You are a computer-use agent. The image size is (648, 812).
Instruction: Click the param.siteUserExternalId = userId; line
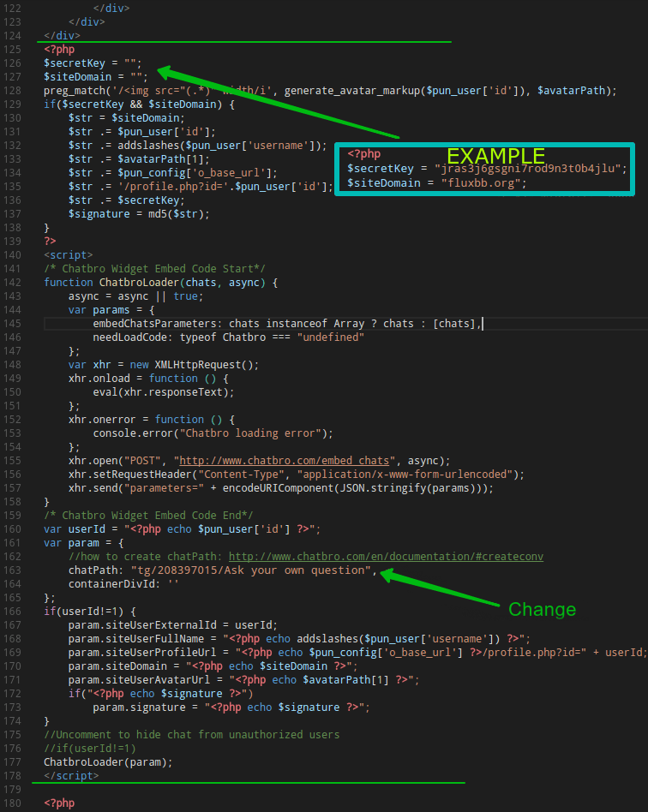pos(172,625)
